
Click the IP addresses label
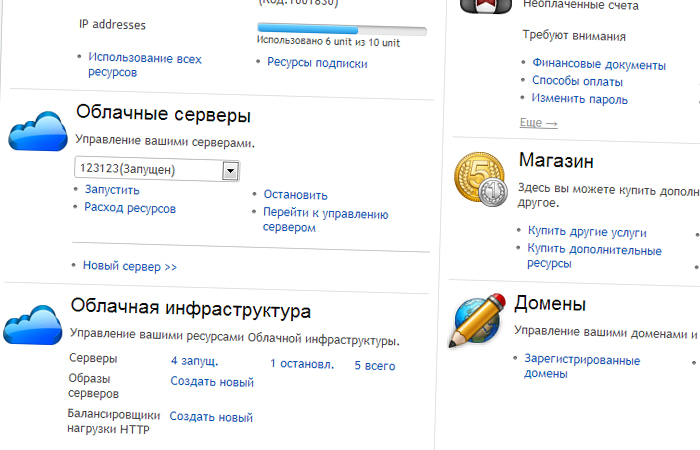(x=112, y=25)
